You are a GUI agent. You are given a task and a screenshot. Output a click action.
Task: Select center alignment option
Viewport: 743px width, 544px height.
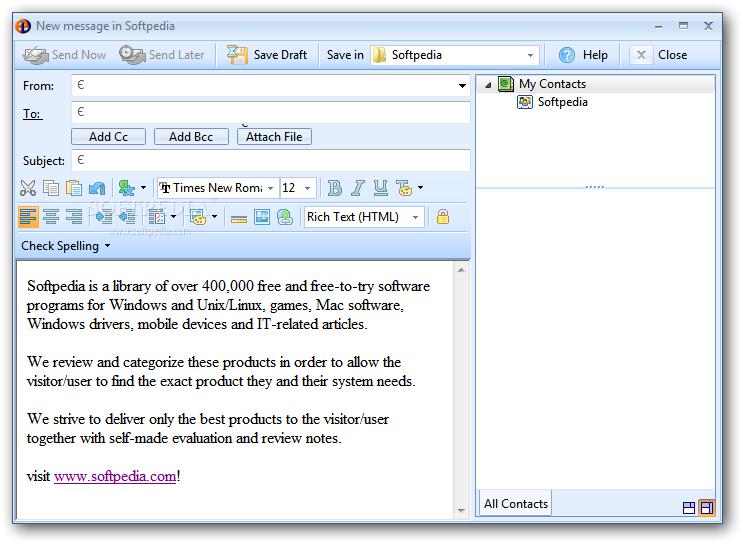[x=51, y=217]
